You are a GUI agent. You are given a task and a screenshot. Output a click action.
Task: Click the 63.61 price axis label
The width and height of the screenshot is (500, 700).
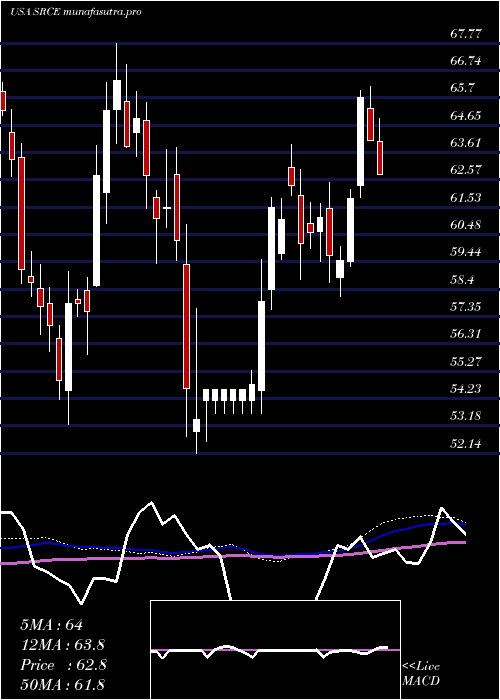tap(466, 143)
